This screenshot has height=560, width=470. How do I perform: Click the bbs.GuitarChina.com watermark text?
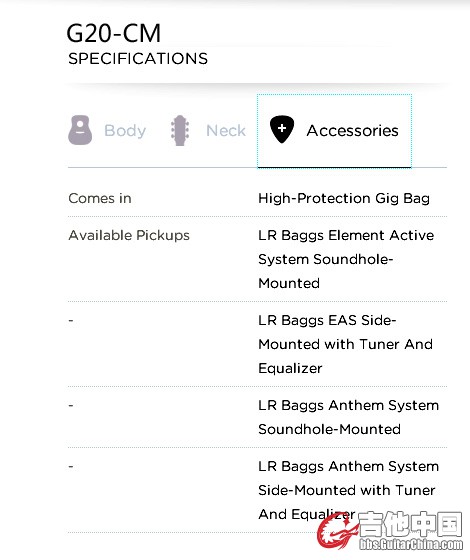coord(411,544)
